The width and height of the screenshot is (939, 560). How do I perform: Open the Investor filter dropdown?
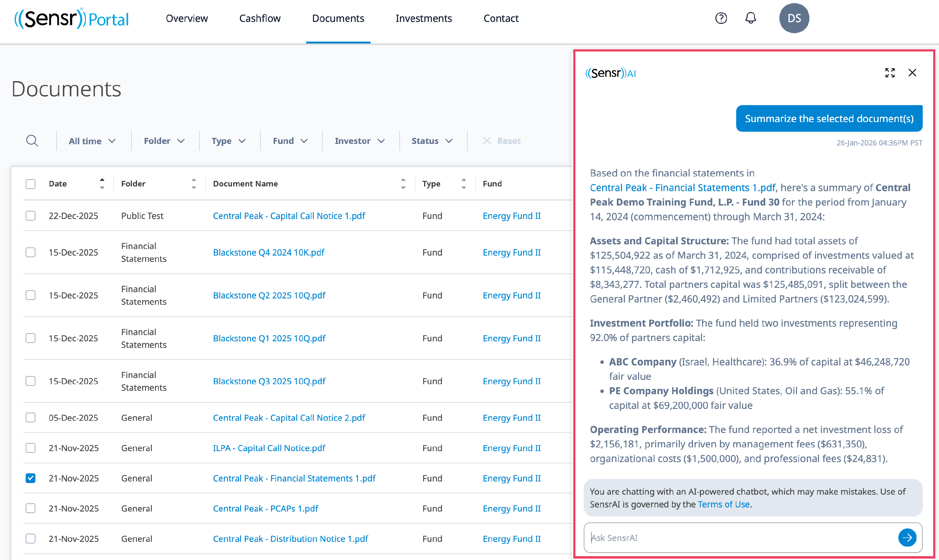pyautogui.click(x=359, y=141)
